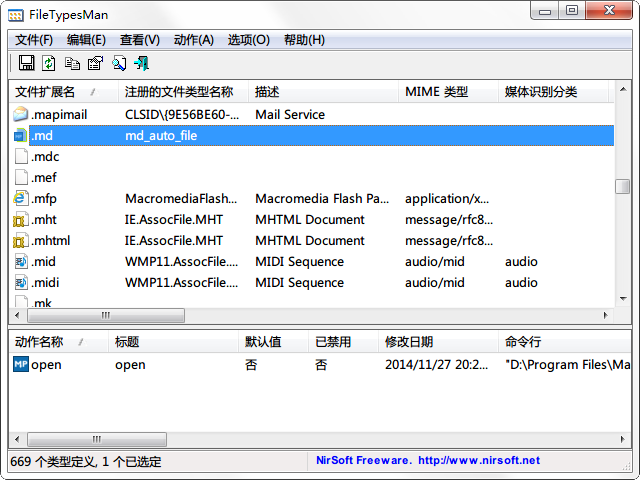Sort by MIME 类型 column header
This screenshot has height=480, width=640.
436,92
